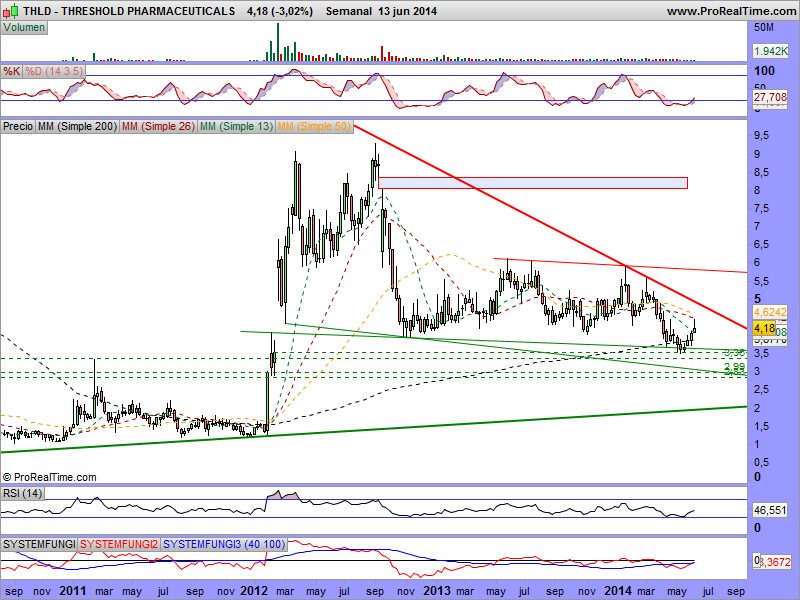Open the Volumen indicator label
This screenshot has width=800, height=600.
[x=24, y=28]
